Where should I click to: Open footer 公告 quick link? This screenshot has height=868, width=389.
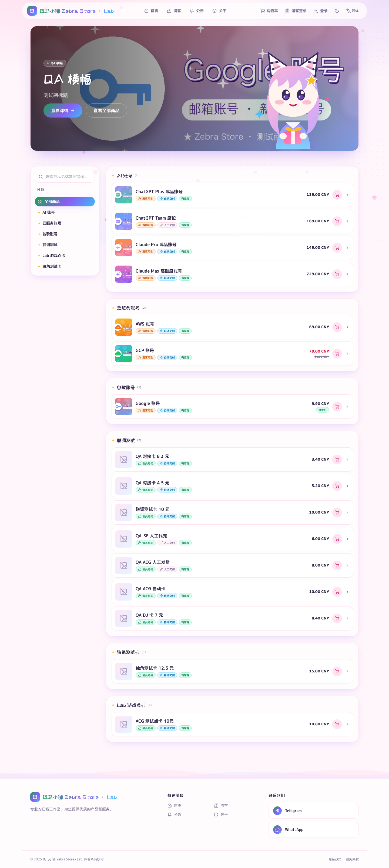click(x=175, y=815)
